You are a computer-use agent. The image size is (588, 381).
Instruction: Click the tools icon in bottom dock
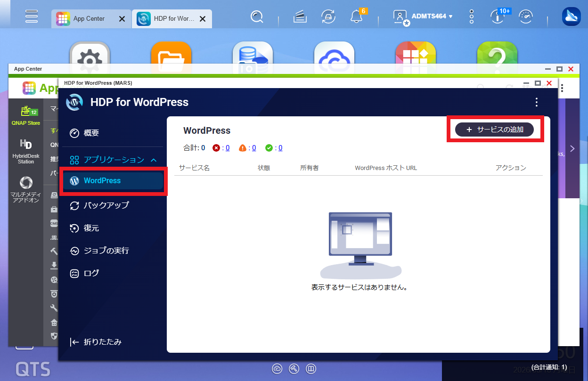click(x=294, y=368)
